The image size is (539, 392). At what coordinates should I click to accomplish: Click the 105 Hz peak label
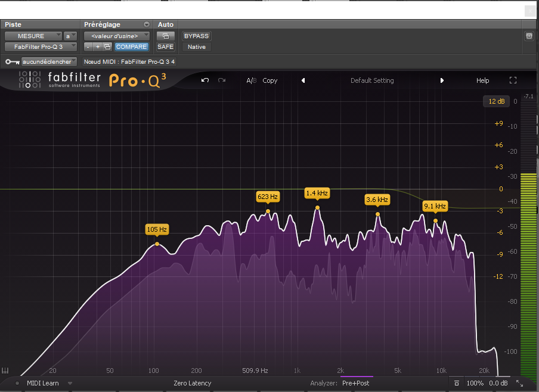(157, 229)
